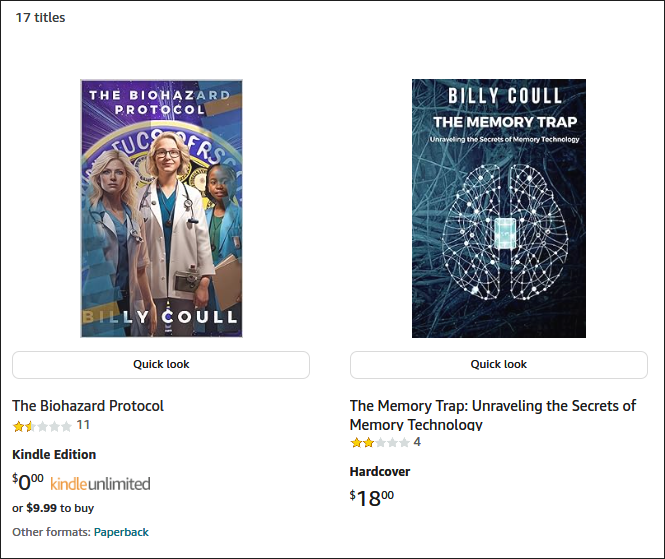This screenshot has width=665, height=559.
Task: Click the 17 titles count label
Action: tap(40, 17)
